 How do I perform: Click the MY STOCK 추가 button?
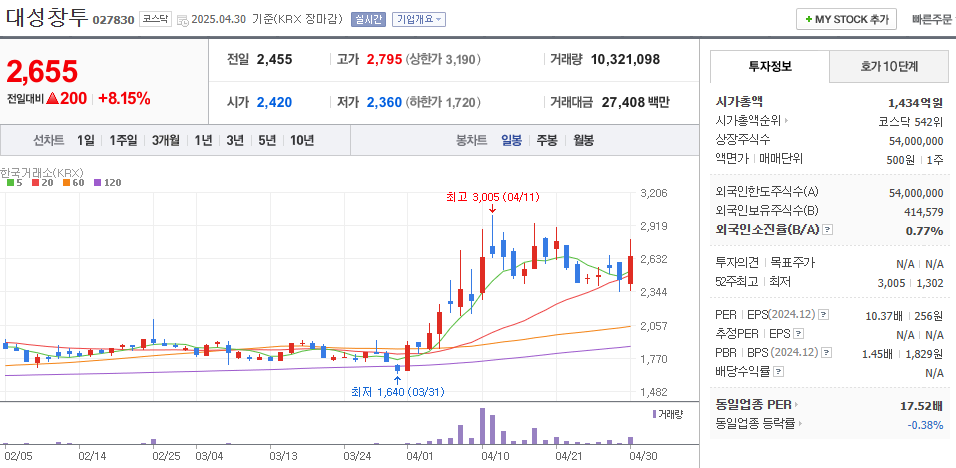[846, 20]
